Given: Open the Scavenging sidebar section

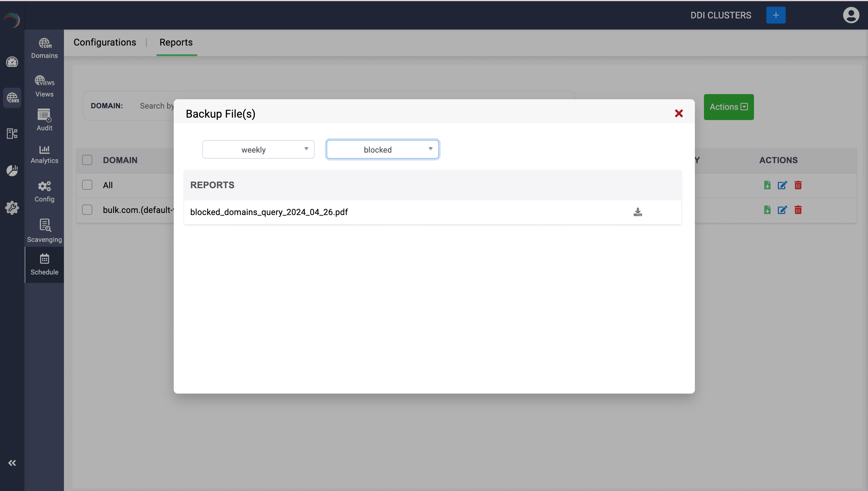Looking at the screenshot, I should (x=45, y=231).
